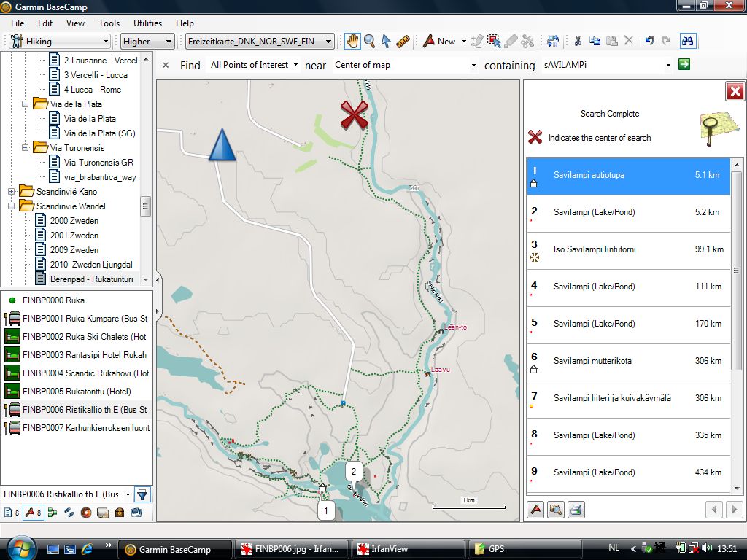Screen dimensions: 747x560
Task: Pick the Measure ruler tool
Action: [403, 42]
